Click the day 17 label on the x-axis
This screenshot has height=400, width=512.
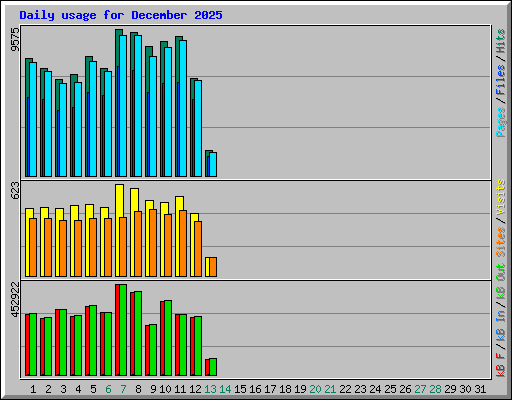270,389
